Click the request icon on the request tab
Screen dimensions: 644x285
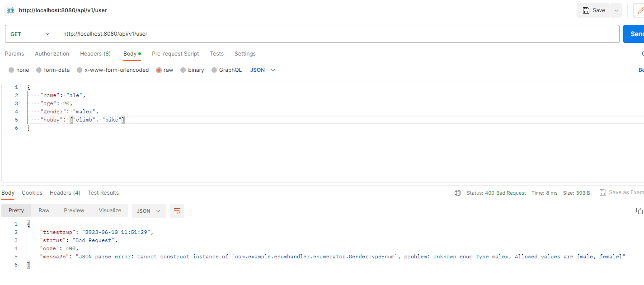pyautogui.click(x=10, y=10)
